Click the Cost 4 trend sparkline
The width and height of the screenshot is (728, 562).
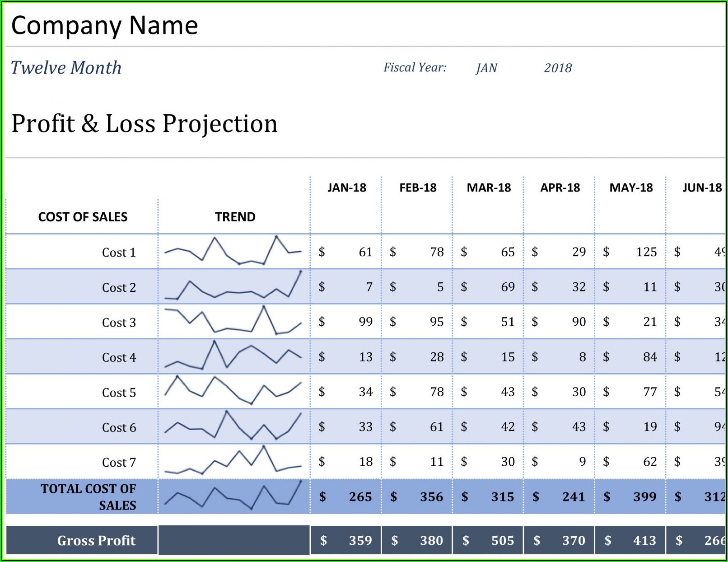(x=233, y=356)
